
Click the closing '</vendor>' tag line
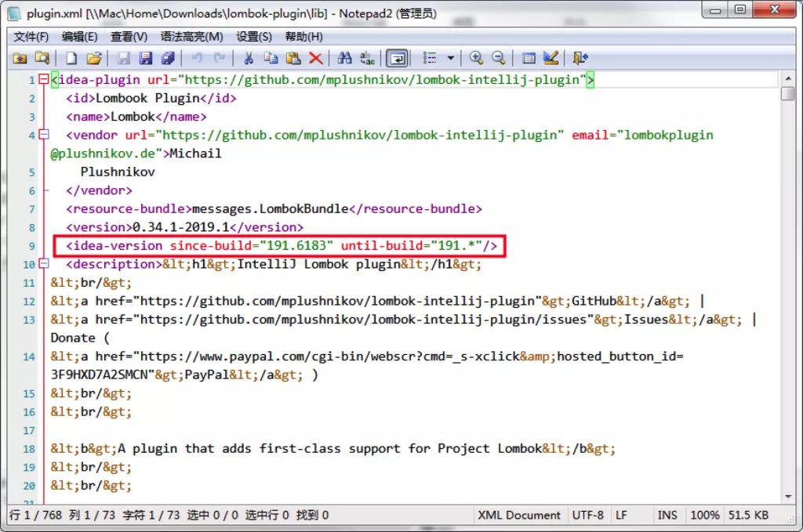click(x=99, y=190)
